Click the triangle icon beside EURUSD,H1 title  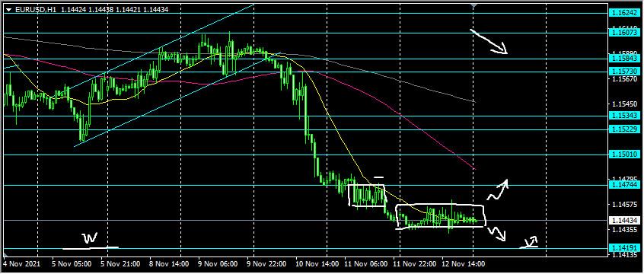[x=9, y=9]
